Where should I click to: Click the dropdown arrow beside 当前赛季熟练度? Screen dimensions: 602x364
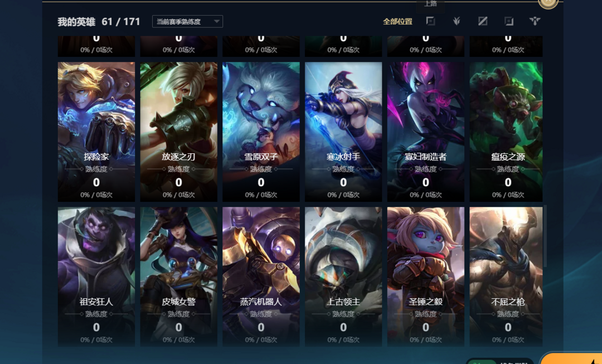pyautogui.click(x=217, y=22)
